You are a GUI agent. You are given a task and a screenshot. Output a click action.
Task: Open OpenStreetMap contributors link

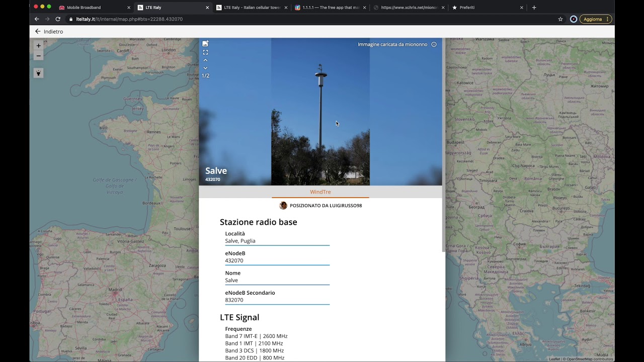(x=589, y=359)
